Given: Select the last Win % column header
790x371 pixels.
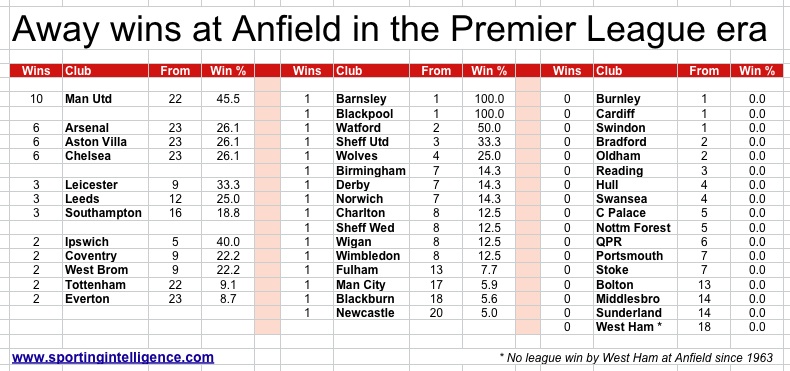Looking at the screenshot, I should tap(757, 71).
